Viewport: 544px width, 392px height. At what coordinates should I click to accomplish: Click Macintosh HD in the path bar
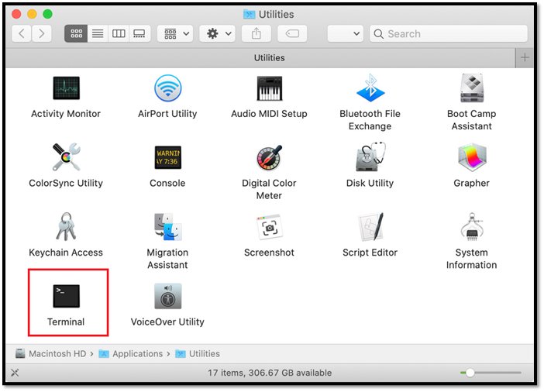click(51, 353)
